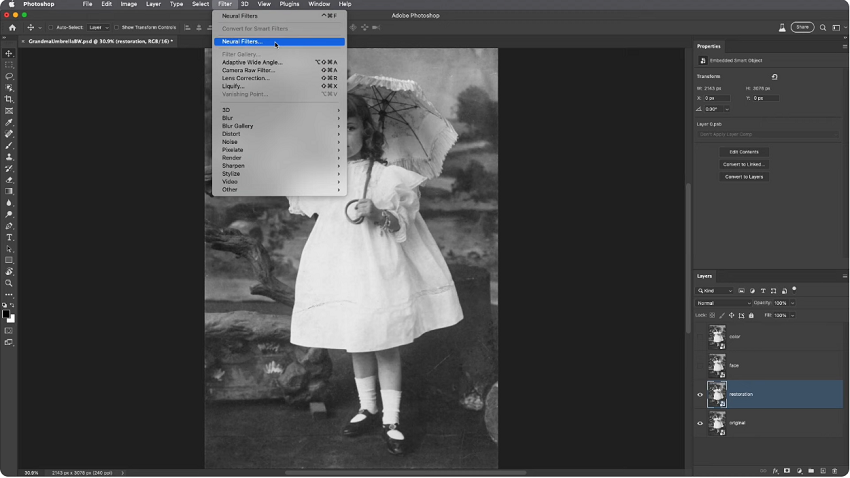The image size is (850, 478).
Task: Expand the Sharpen submenu
Action: coord(279,166)
